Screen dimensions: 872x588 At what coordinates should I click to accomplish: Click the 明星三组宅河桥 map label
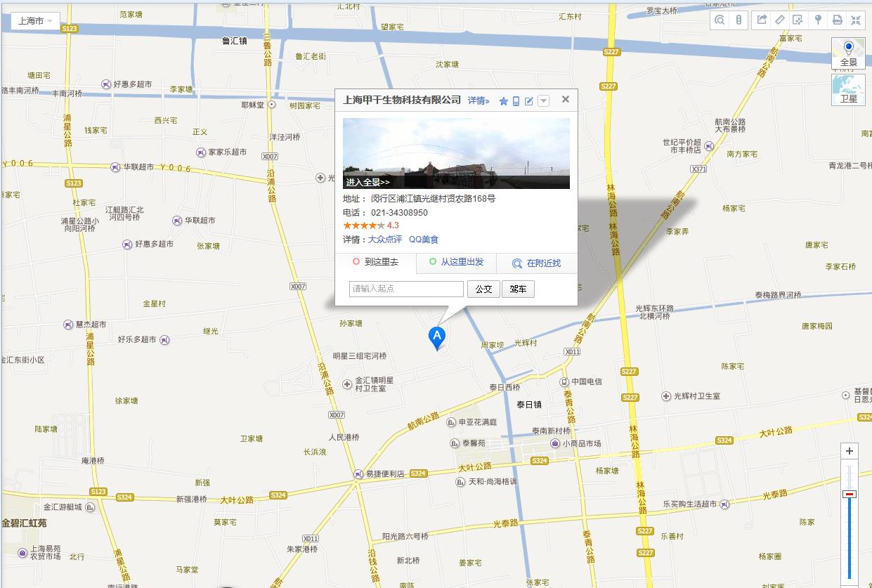[x=359, y=356]
